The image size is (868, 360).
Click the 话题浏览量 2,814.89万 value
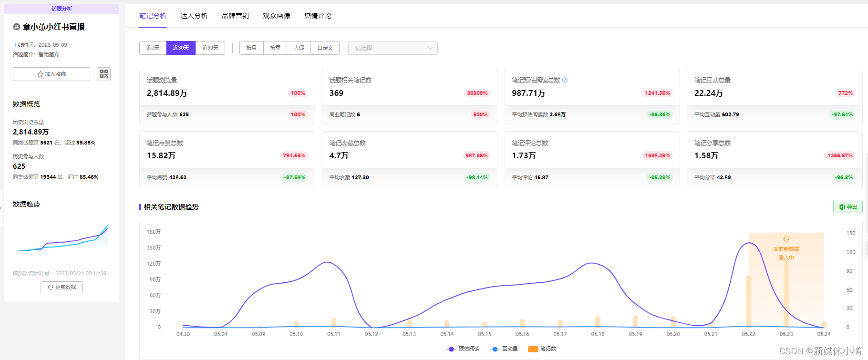167,93
